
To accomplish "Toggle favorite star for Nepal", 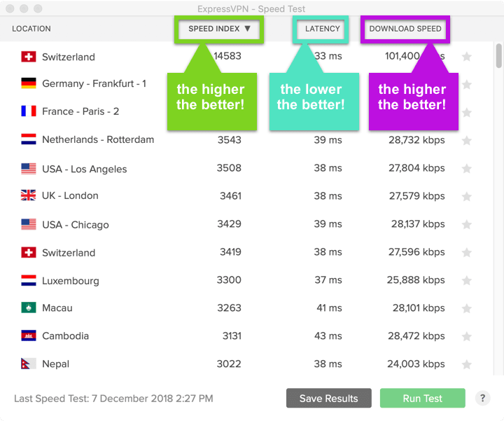I will pos(467,365).
